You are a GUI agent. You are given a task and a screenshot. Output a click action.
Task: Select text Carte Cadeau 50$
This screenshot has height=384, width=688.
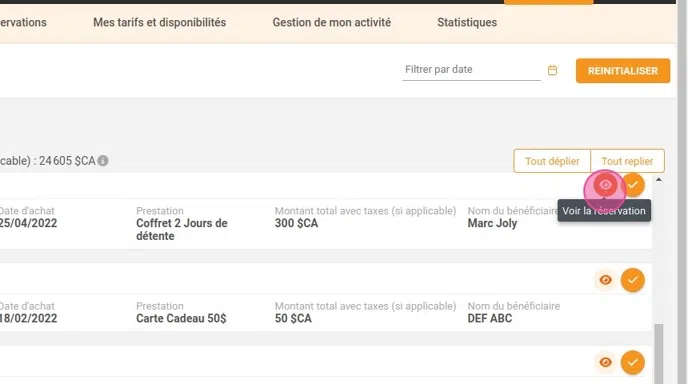pyautogui.click(x=181, y=319)
